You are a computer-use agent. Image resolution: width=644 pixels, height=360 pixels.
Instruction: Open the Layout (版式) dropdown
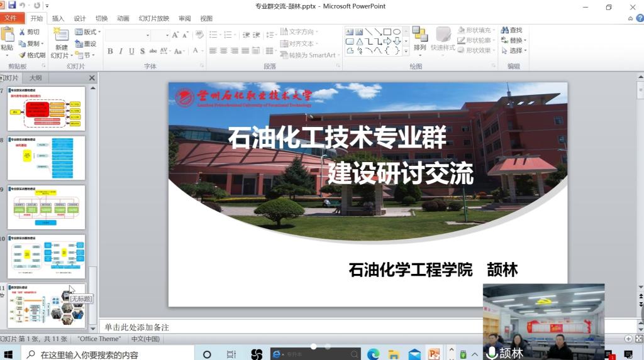pos(87,32)
